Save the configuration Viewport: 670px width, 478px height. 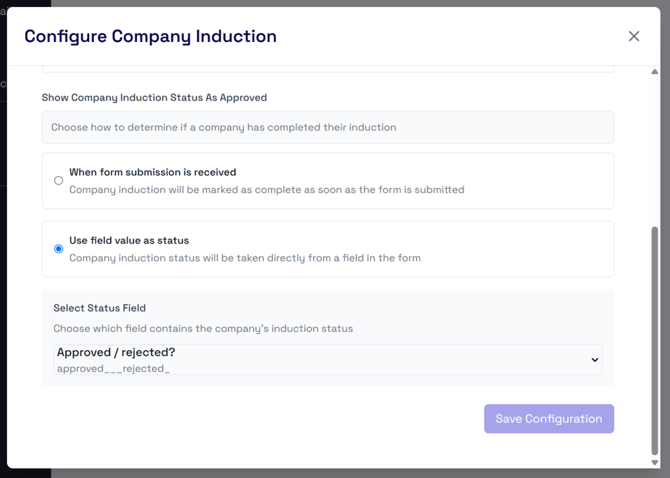(549, 419)
